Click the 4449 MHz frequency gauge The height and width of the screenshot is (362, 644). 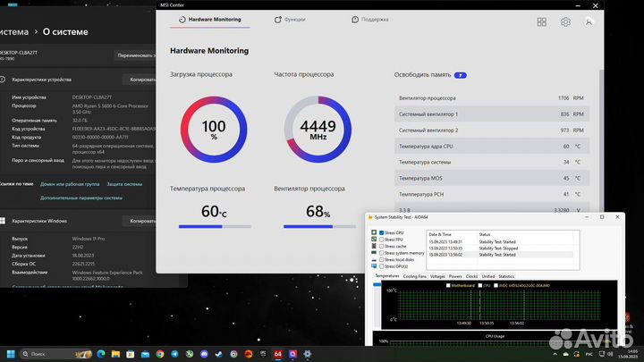click(318, 130)
